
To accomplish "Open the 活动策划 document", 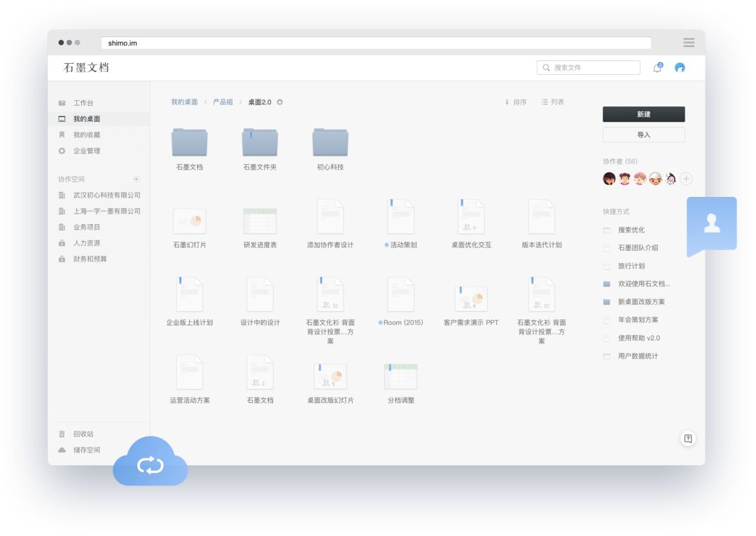I will tap(400, 224).
